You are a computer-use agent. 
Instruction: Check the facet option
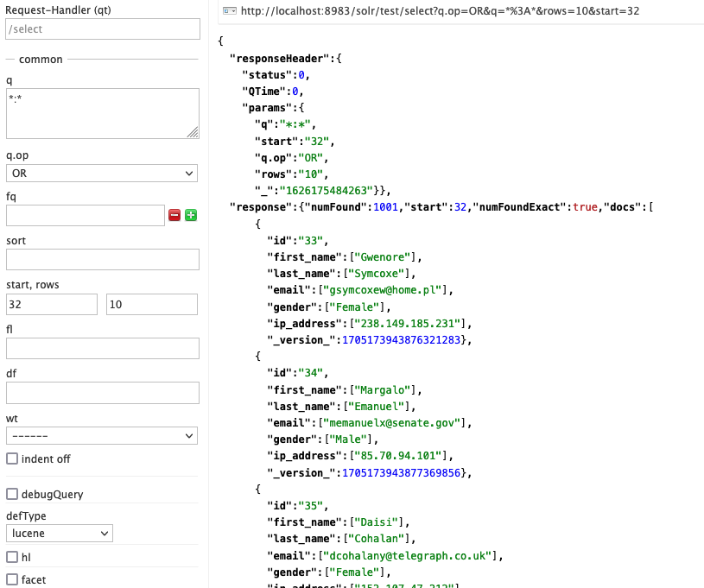tap(12, 579)
